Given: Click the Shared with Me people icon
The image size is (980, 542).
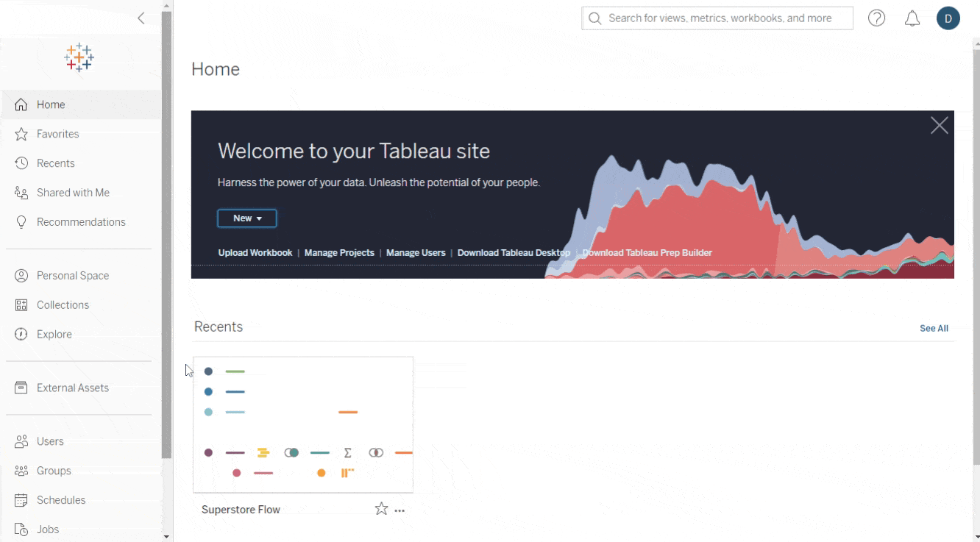Looking at the screenshot, I should [x=21, y=193].
